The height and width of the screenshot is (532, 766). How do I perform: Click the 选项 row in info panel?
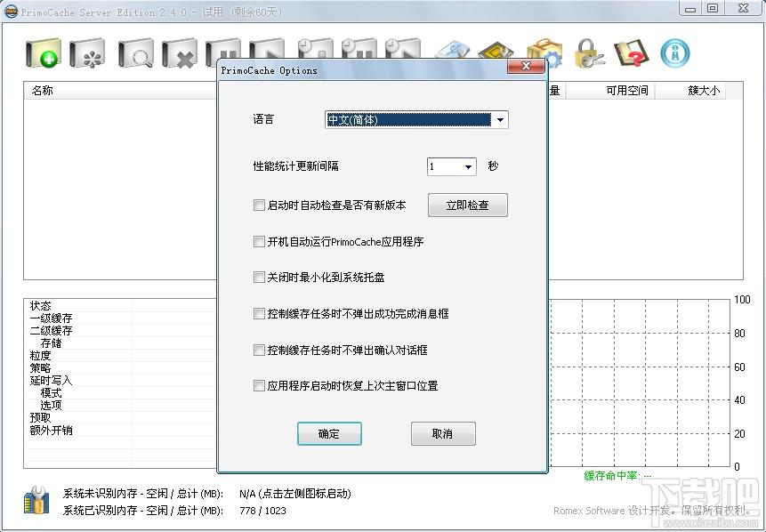(120, 406)
